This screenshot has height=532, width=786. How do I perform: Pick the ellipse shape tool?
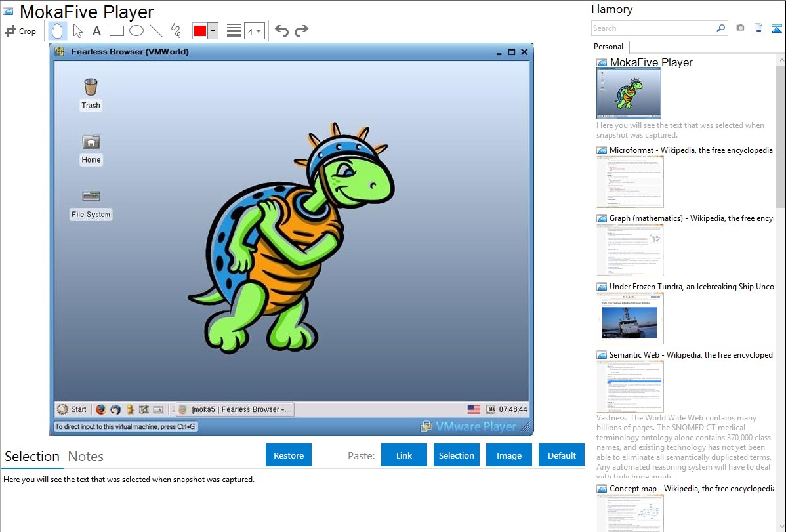pyautogui.click(x=136, y=31)
